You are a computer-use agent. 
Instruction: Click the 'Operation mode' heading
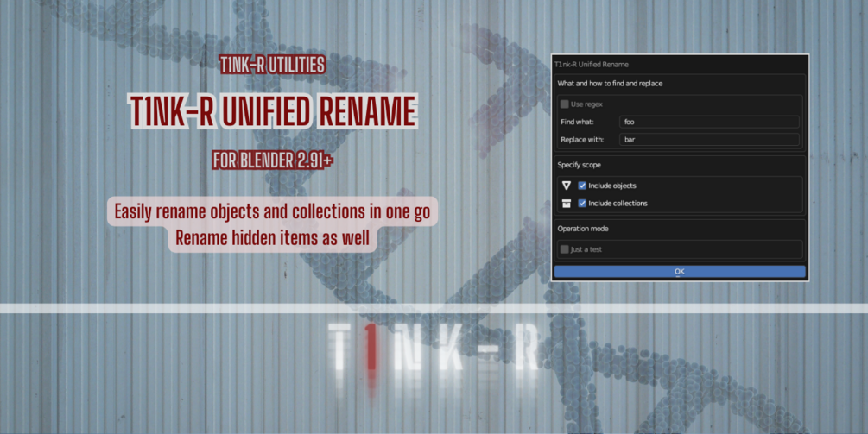583,229
